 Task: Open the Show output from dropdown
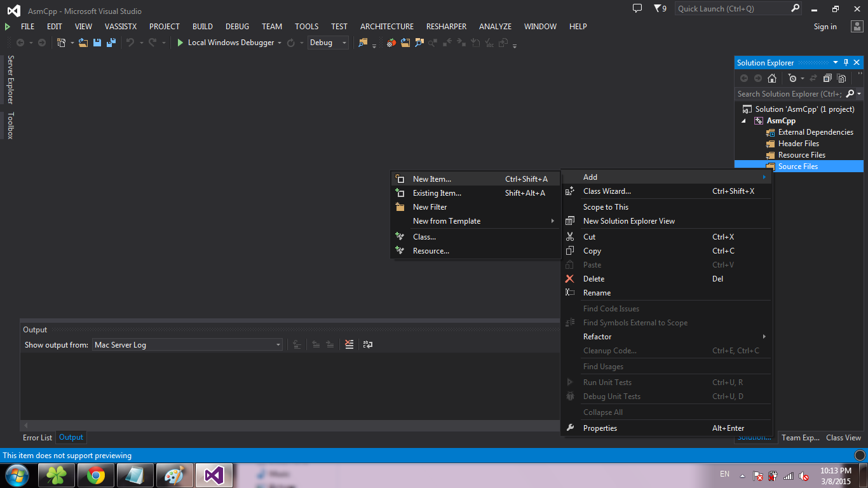(x=187, y=344)
